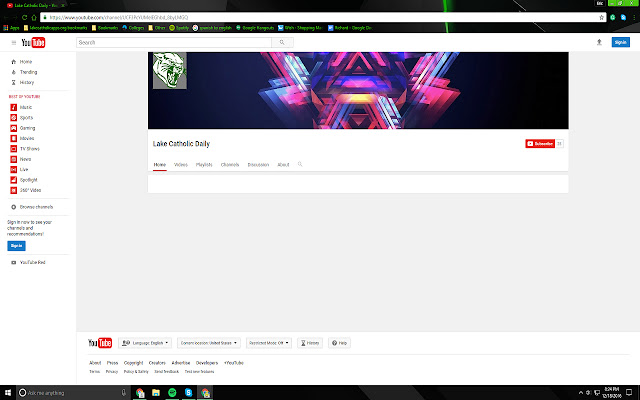Open the subscriber count box next to Subscribe
640x400 pixels.
[560, 144]
